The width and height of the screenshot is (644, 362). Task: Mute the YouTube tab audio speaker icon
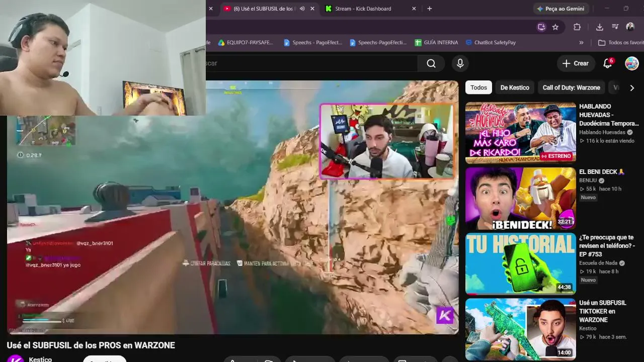coord(302,9)
